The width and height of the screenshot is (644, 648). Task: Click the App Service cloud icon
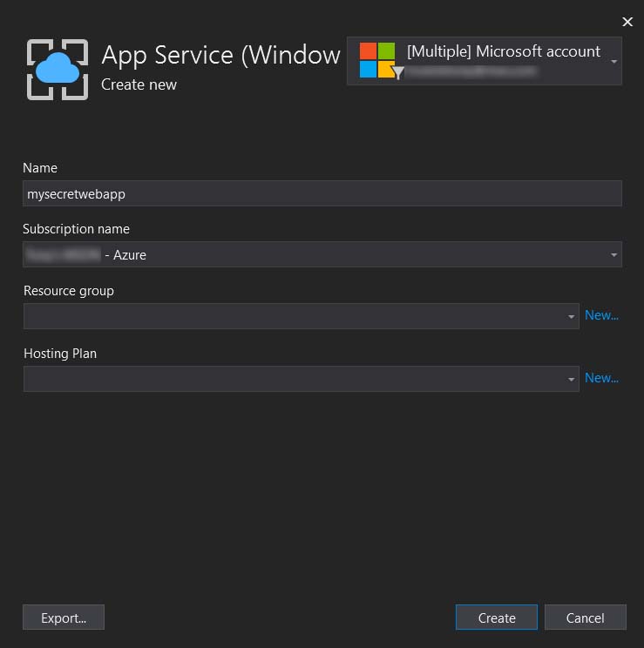[x=58, y=70]
